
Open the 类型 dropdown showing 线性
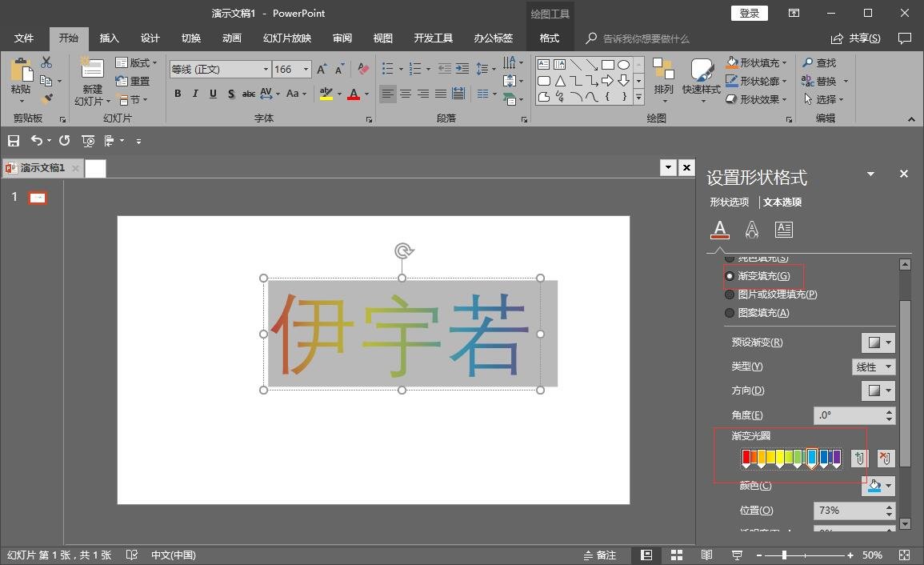point(873,367)
